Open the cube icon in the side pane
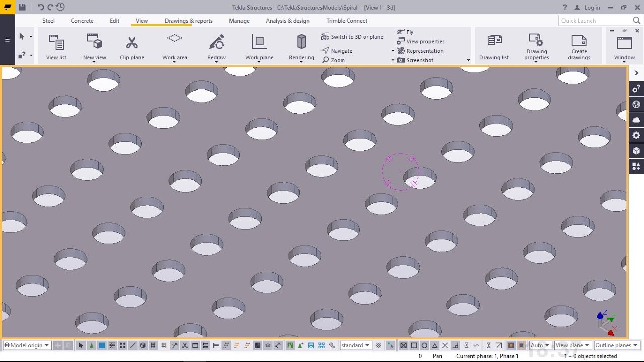644x362 pixels. click(636, 151)
